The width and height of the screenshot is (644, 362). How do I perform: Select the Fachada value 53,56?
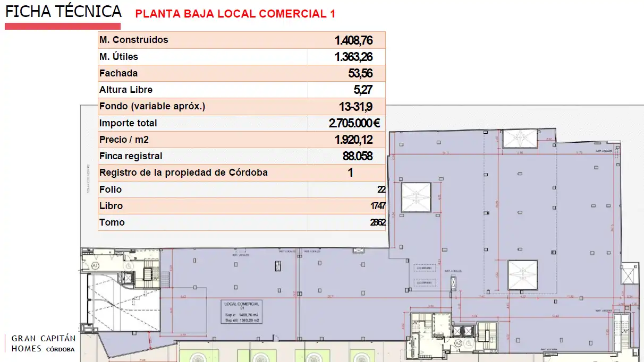click(x=360, y=73)
